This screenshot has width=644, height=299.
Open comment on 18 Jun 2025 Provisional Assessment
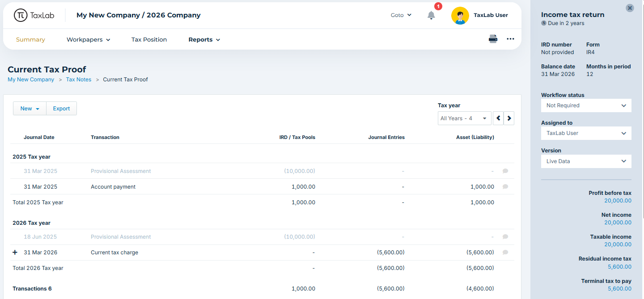tap(505, 237)
